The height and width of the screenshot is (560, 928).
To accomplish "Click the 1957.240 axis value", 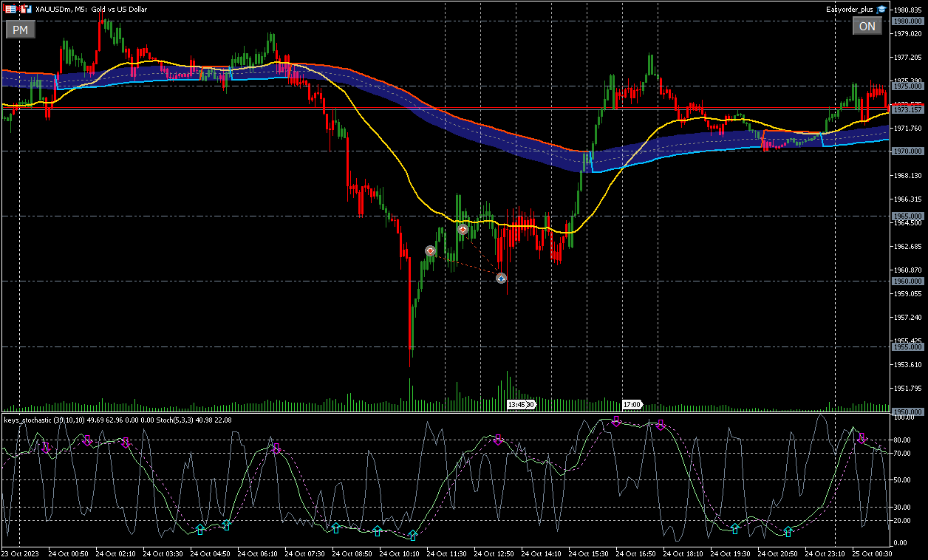I will (x=908, y=318).
